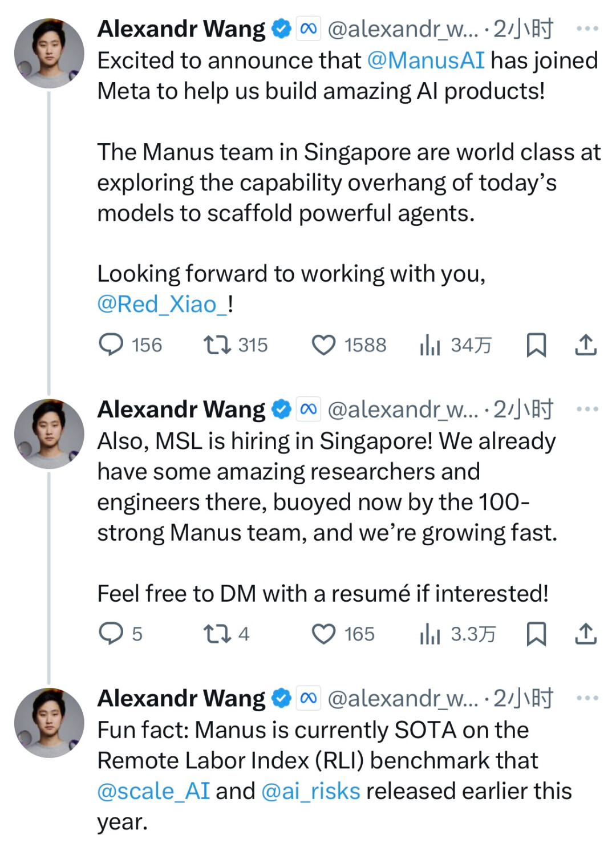Like the MSL hiring tweet

tap(325, 633)
